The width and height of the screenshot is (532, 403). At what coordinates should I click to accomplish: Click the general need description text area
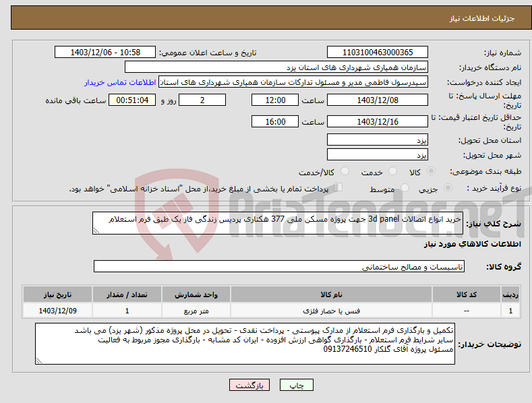tap(278, 223)
